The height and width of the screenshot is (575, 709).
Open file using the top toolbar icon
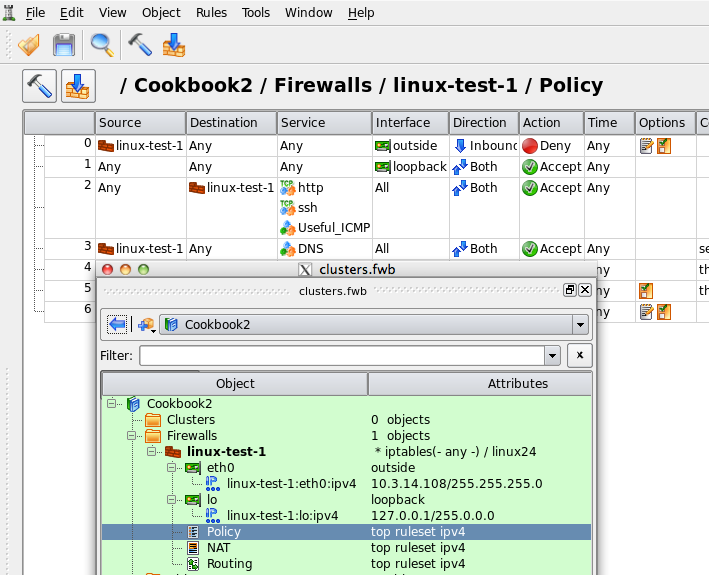[29, 45]
